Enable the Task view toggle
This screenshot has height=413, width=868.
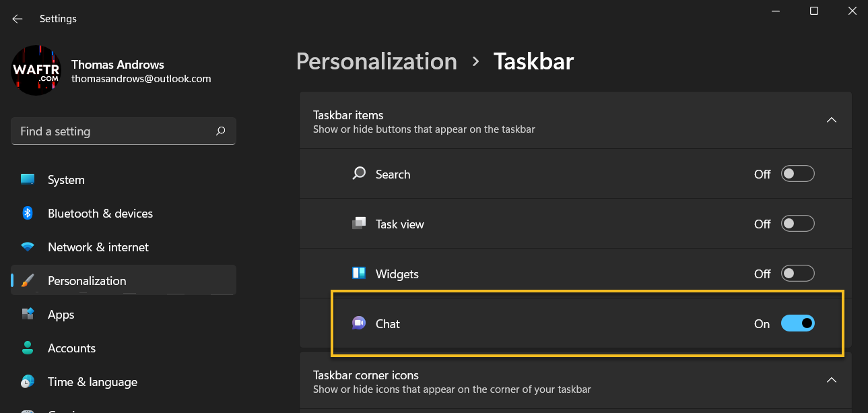798,224
